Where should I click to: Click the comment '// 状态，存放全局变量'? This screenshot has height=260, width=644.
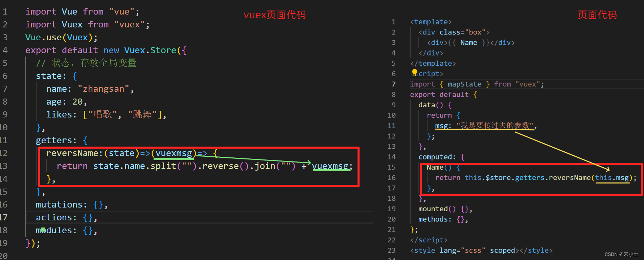click(86, 63)
